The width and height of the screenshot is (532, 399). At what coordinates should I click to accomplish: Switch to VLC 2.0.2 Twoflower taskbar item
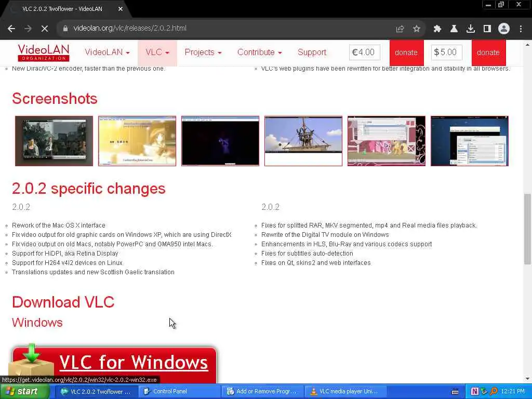(96, 392)
